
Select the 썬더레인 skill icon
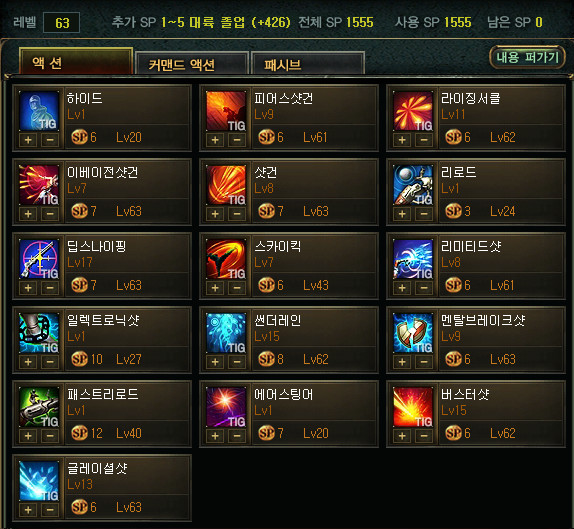(226, 332)
